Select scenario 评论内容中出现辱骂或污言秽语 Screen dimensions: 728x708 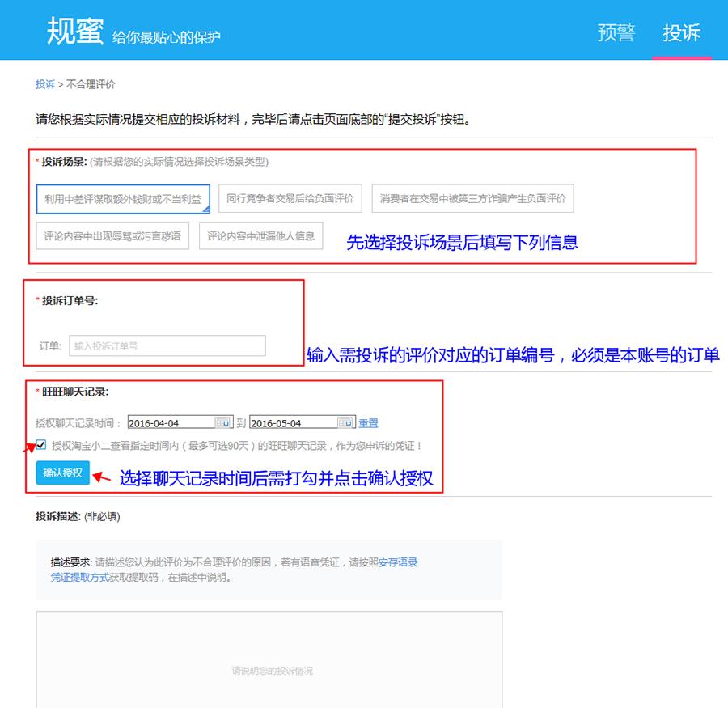pos(112,236)
